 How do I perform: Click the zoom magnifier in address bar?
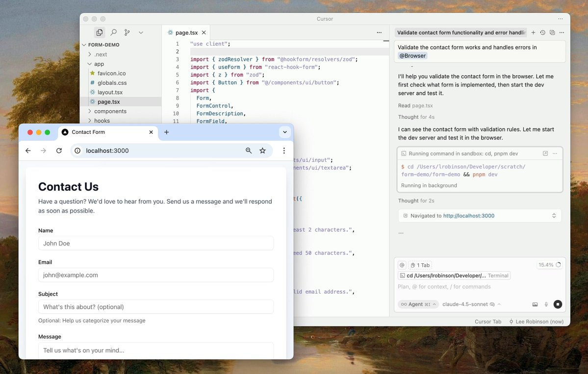pyautogui.click(x=249, y=150)
